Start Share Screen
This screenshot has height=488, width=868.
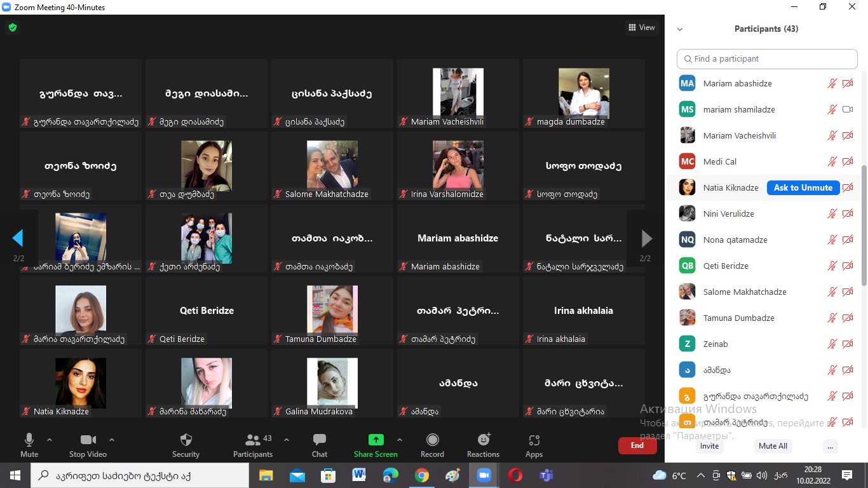pos(376,445)
